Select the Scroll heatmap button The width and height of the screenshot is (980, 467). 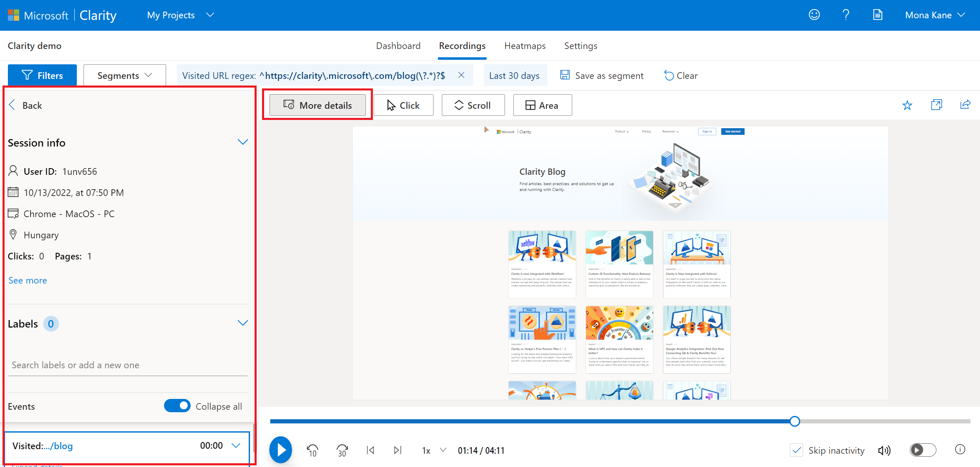coord(473,105)
